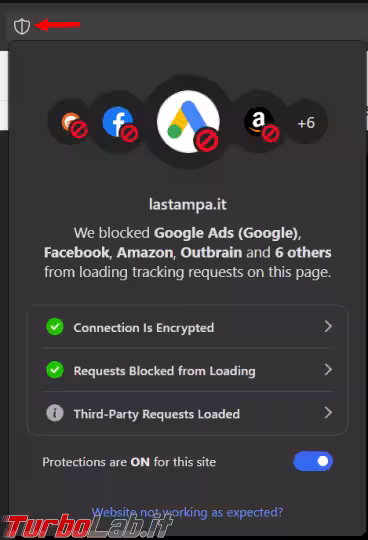Select the blocked Outbrain tracker icon
Image resolution: width=368 pixels, height=540 pixels.
coord(72,123)
